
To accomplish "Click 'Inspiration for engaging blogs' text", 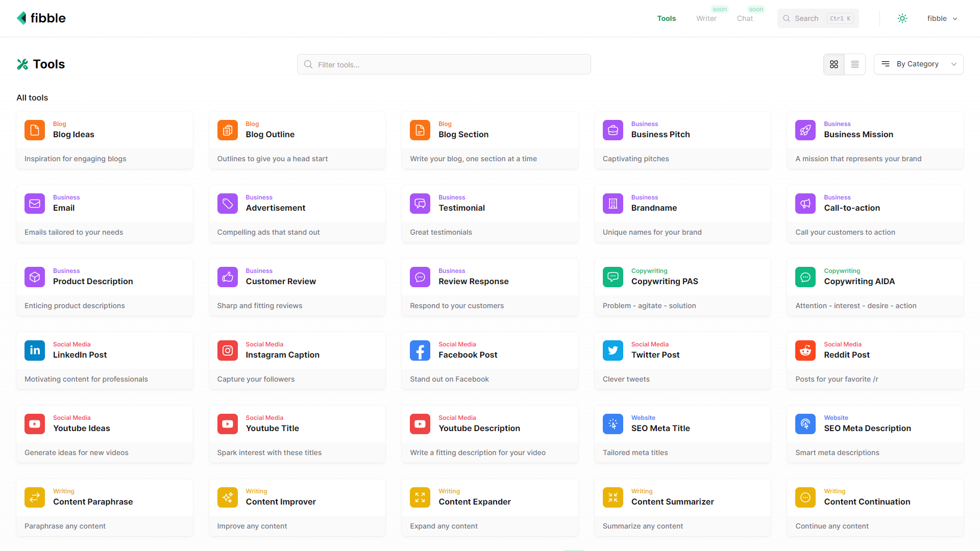I will coord(76,159).
